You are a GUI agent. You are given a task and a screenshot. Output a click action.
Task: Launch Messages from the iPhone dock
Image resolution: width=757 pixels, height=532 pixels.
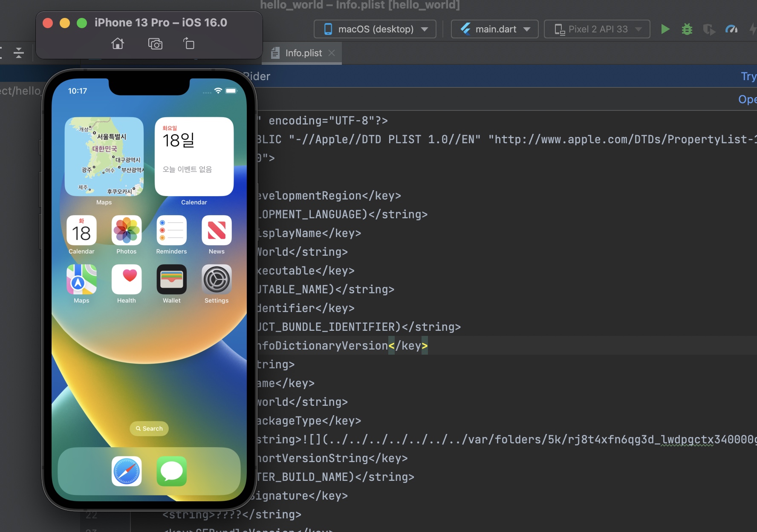coord(172,471)
